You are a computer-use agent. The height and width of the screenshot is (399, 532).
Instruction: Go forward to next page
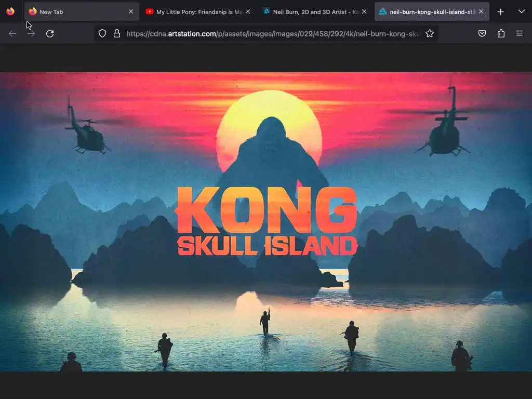pyautogui.click(x=31, y=34)
